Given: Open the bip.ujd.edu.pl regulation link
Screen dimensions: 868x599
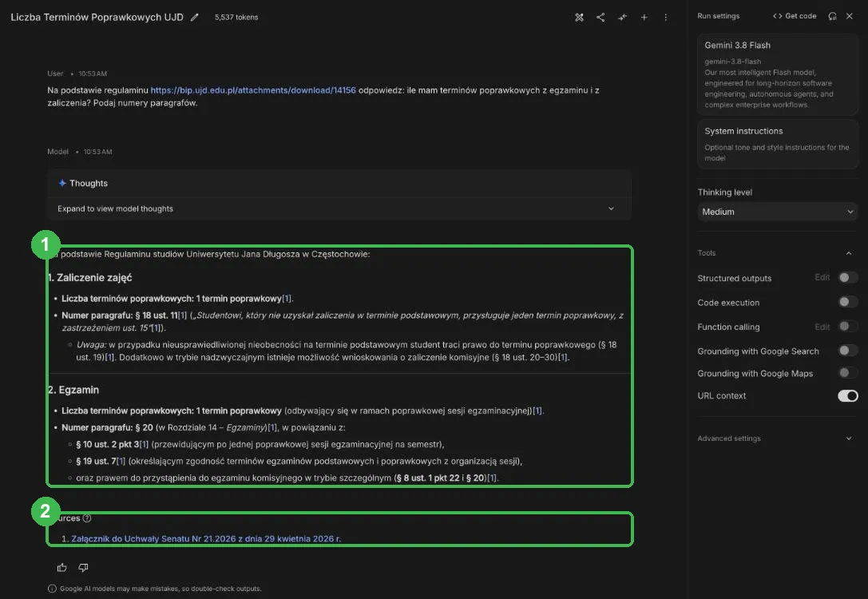Looking at the screenshot, I should tap(253, 90).
